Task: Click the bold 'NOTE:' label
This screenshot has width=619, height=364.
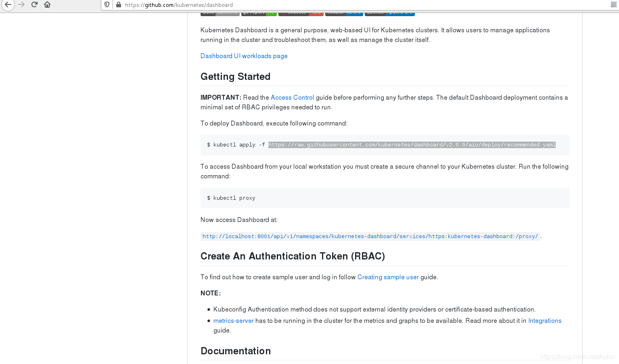Action: (211, 293)
